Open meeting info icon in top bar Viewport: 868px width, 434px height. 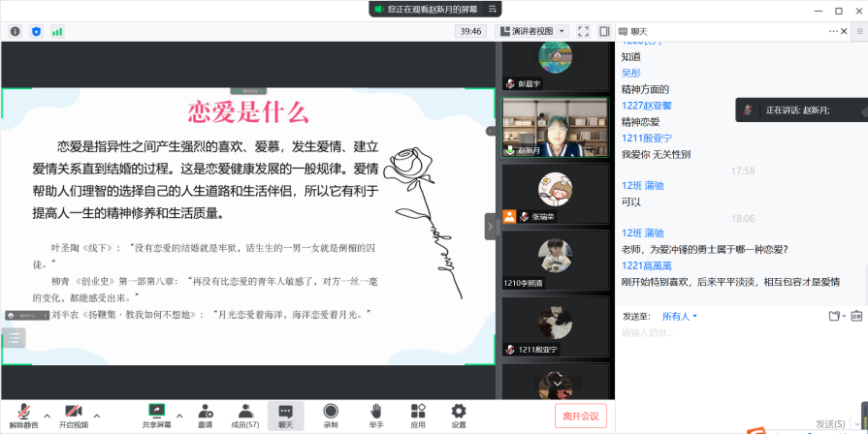tap(15, 32)
